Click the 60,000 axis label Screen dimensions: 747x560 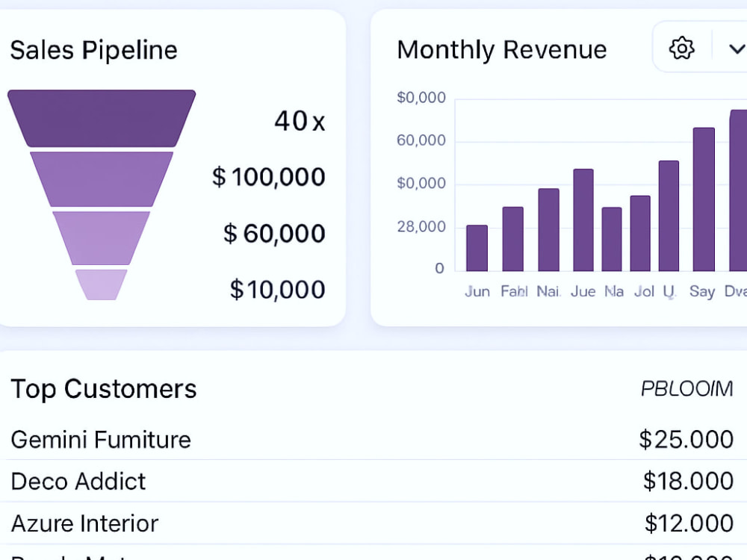[421, 140]
